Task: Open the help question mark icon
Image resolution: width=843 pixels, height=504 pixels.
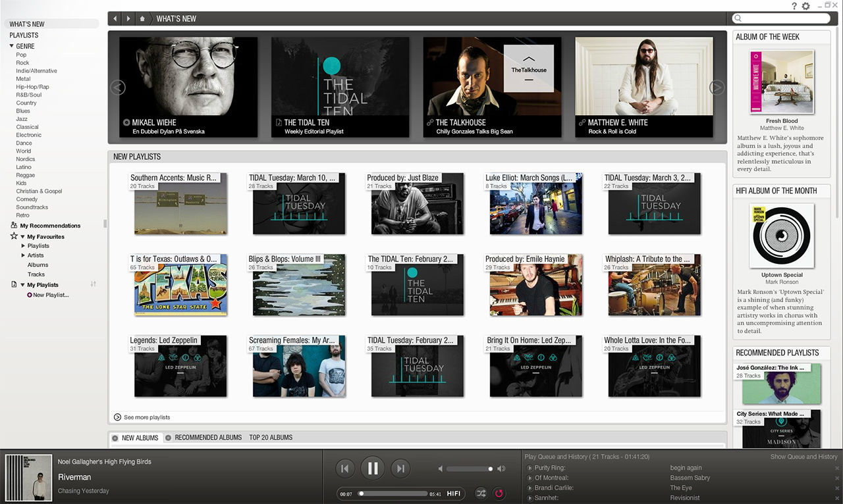Action: tap(794, 6)
